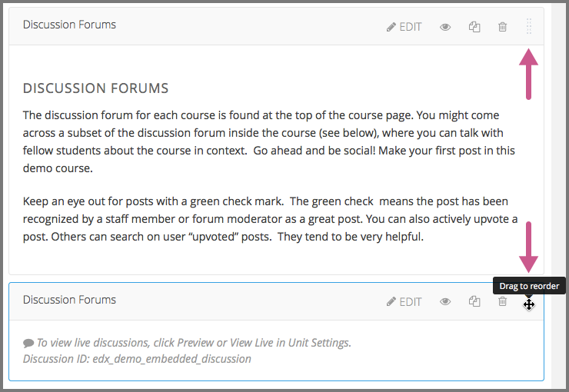Click EDIT on the top Discussion Forums component
This screenshot has width=569, height=392.
pos(404,27)
